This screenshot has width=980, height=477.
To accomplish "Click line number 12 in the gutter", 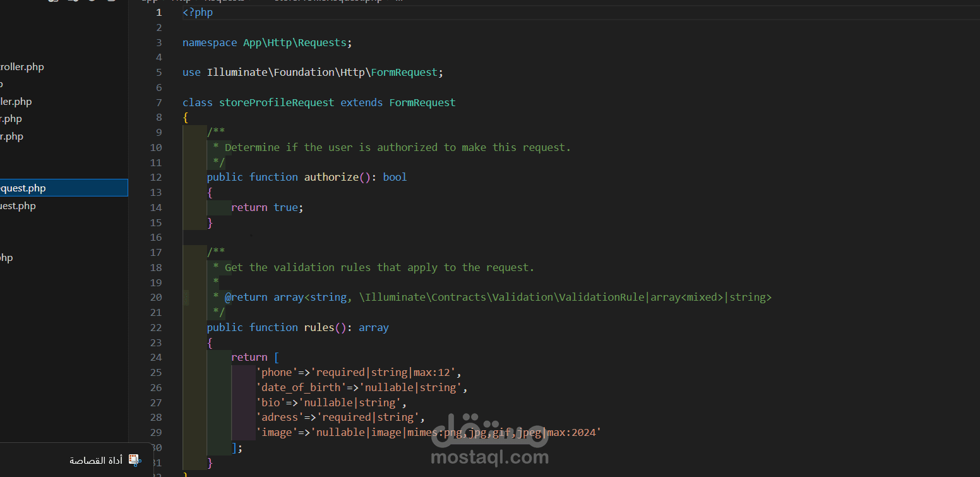I will coord(156,178).
